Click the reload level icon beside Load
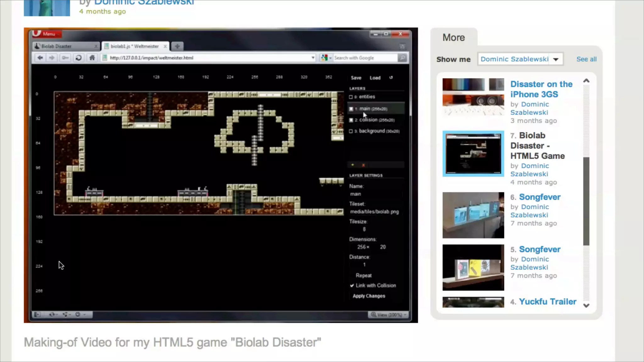 (391, 78)
